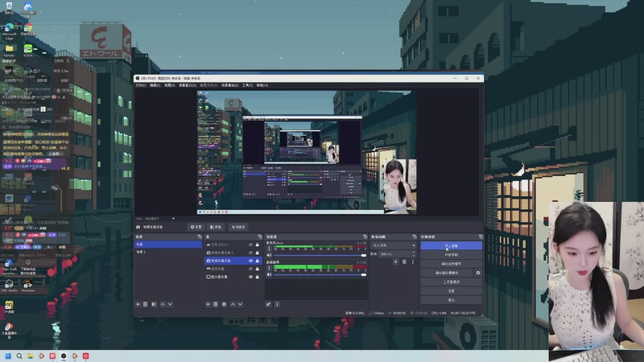The image size is (644, 362).
Task: Show video capture device 2 via eye
Action: [x=250, y=253]
